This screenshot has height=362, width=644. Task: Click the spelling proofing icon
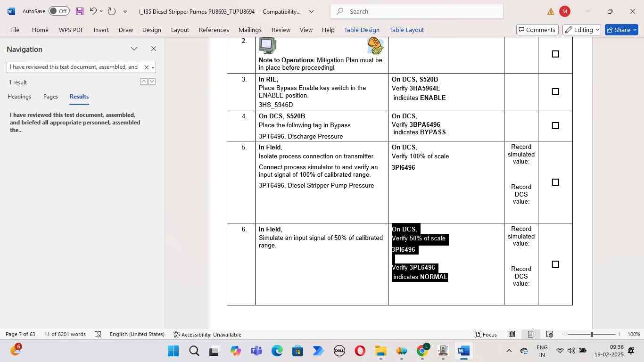tap(98, 334)
